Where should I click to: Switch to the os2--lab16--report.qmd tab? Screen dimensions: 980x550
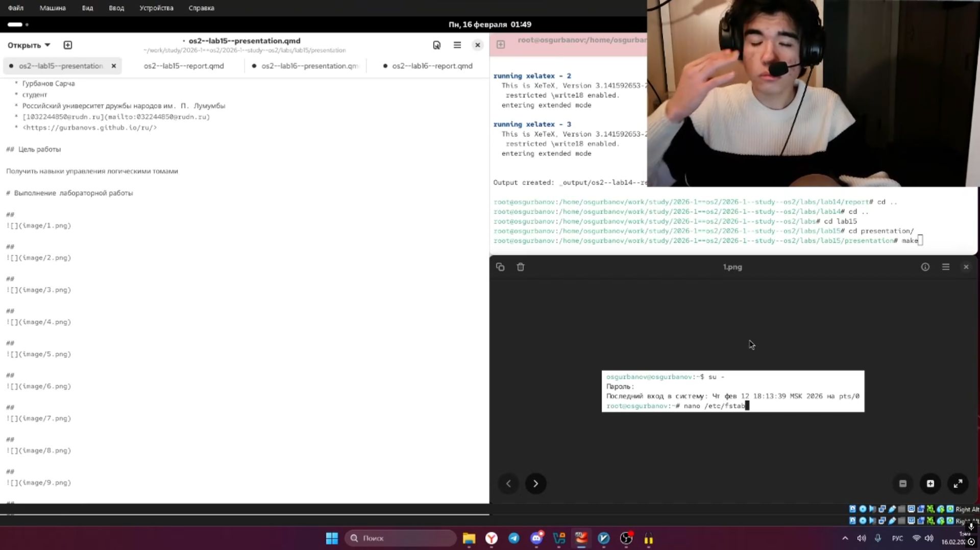click(428, 66)
